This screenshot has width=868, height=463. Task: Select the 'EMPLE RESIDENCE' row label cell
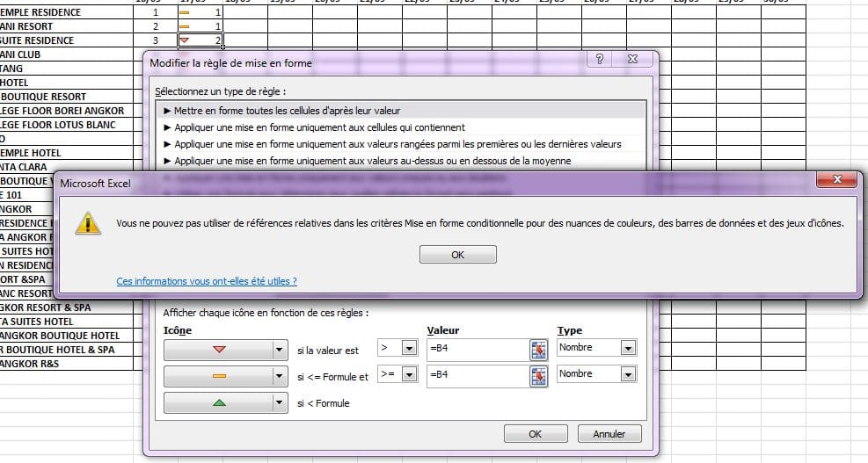point(67,12)
